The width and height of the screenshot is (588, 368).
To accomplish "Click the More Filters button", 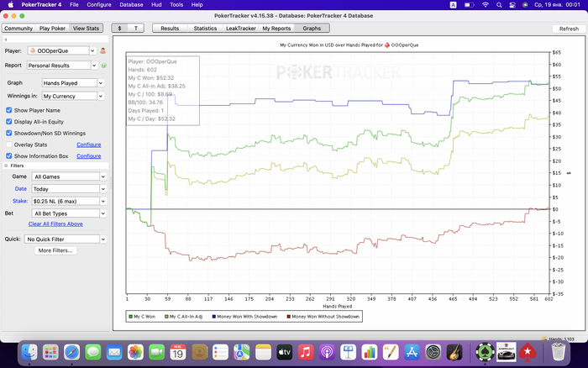I will click(55, 250).
